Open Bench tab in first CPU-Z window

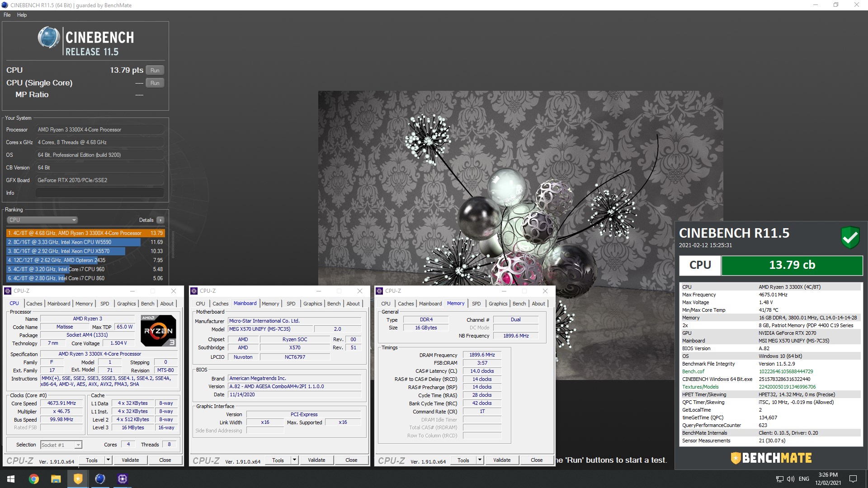(x=148, y=304)
